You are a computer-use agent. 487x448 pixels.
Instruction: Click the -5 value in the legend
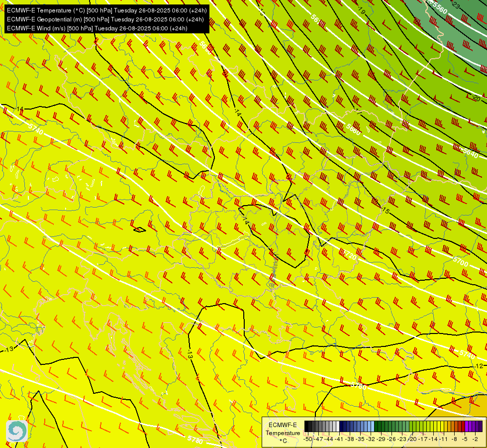click(x=465, y=439)
